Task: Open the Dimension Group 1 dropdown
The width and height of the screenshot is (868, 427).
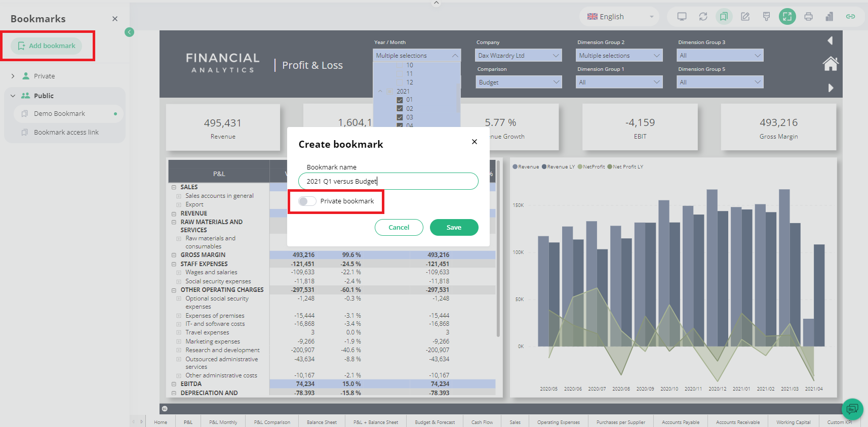Action: point(619,82)
